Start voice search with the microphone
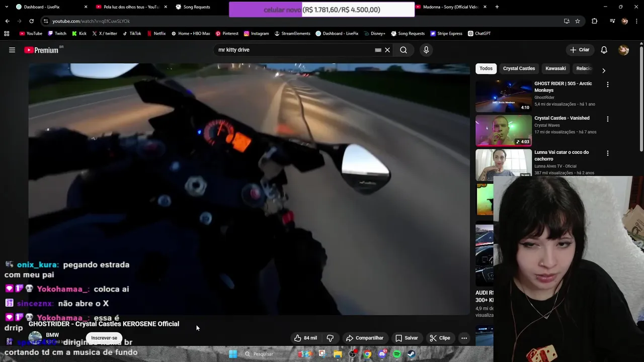 tap(426, 50)
